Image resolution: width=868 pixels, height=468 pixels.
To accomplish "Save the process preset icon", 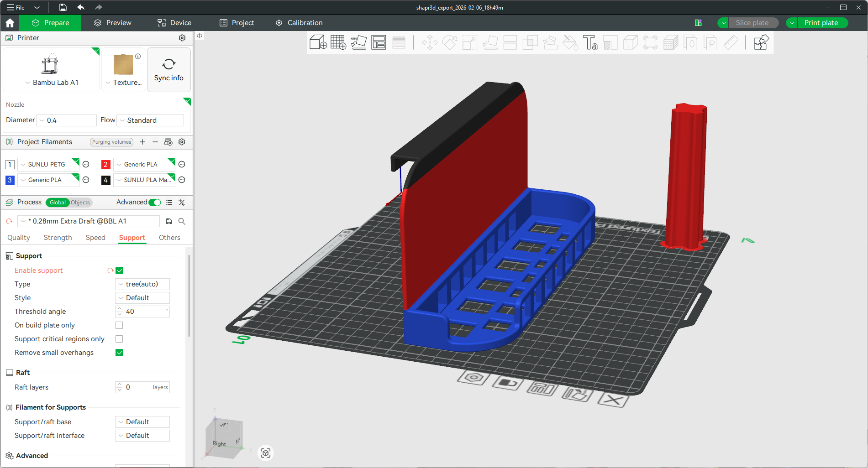I will tap(169, 221).
